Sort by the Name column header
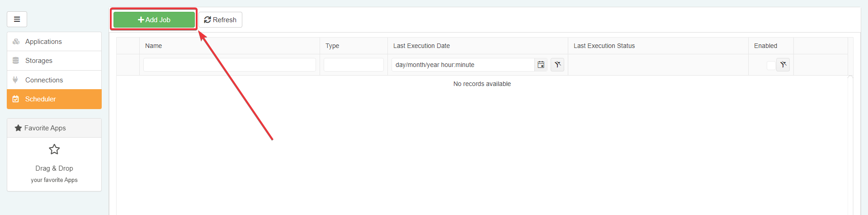This screenshot has width=868, height=215. tap(154, 46)
